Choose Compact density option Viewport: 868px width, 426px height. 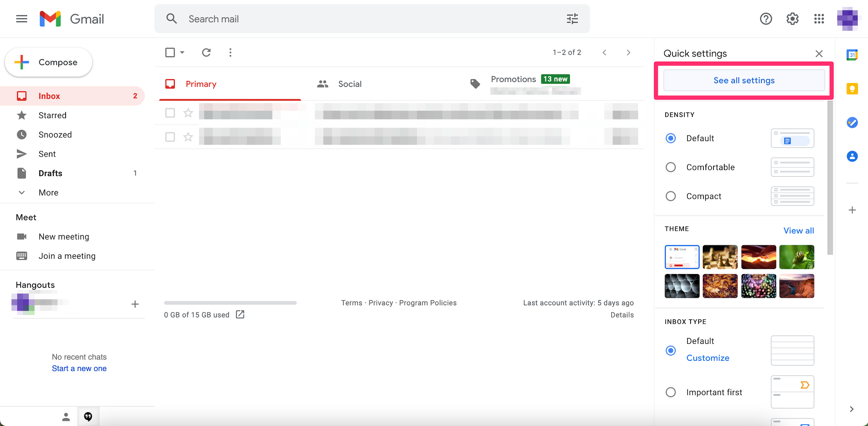(x=671, y=196)
